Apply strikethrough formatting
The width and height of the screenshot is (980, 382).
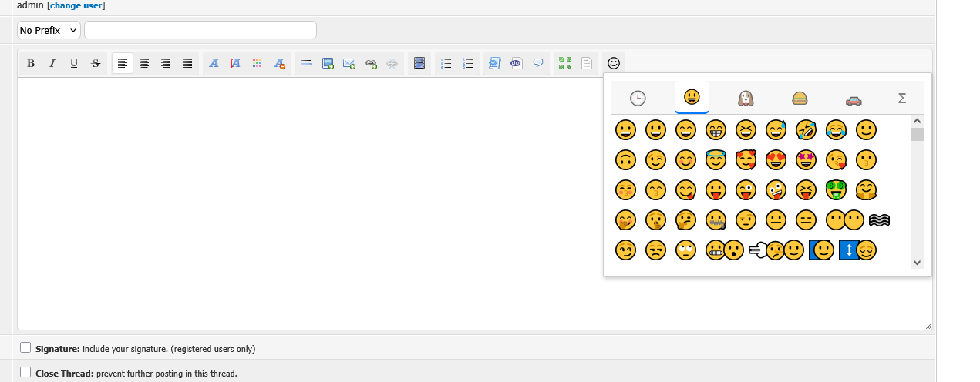(96, 63)
